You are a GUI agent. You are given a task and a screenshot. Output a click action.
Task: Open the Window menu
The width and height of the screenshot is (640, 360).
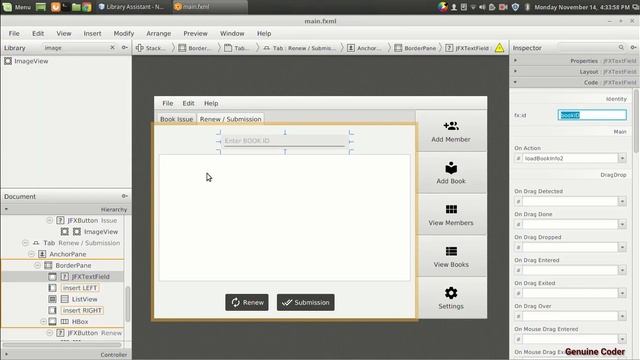tap(232, 33)
